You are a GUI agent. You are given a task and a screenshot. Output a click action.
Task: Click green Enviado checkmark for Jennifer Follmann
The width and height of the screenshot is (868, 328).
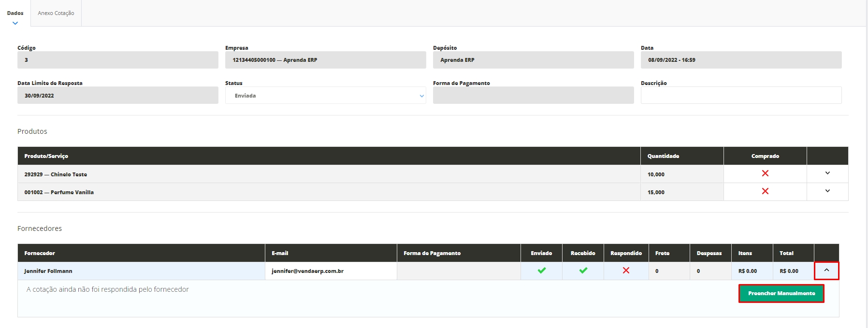click(541, 271)
